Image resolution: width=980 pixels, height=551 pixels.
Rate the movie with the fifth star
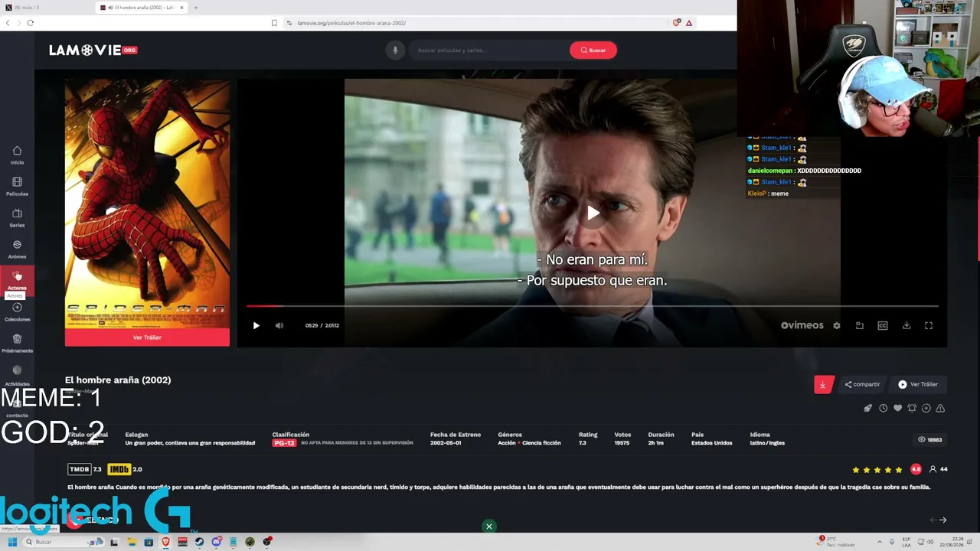pos(899,470)
